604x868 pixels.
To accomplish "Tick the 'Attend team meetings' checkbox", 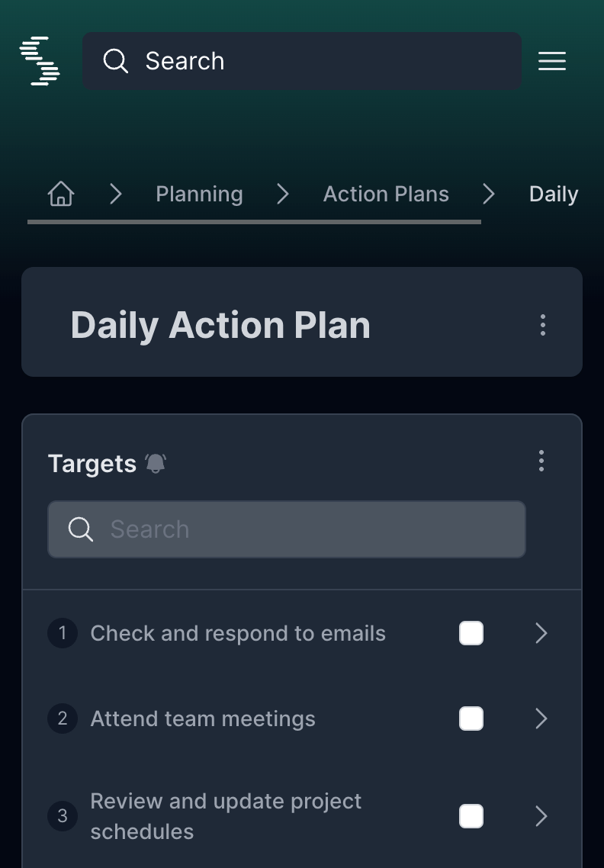I will pyautogui.click(x=471, y=719).
